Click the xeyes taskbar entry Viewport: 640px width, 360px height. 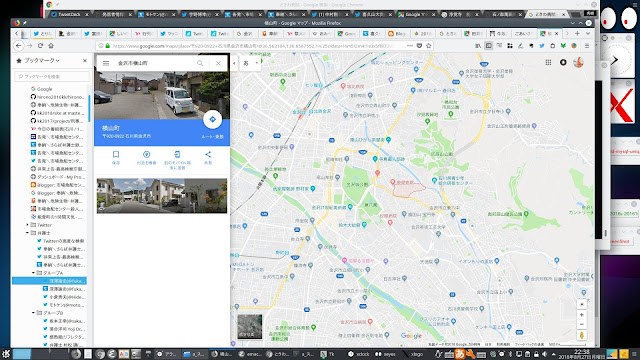[386, 354]
